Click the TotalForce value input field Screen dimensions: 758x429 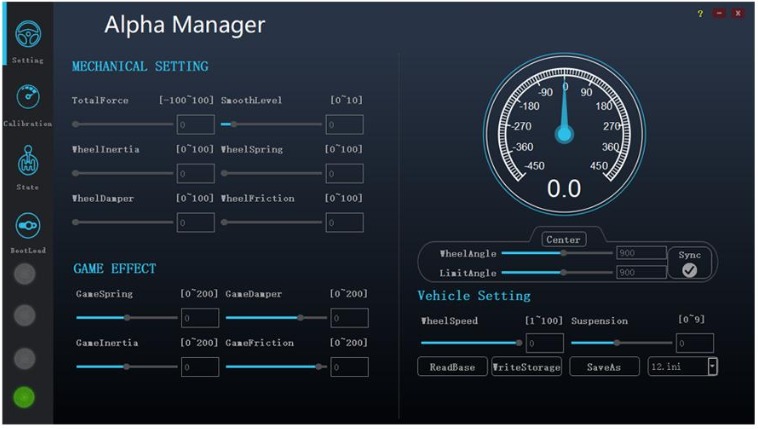point(196,125)
